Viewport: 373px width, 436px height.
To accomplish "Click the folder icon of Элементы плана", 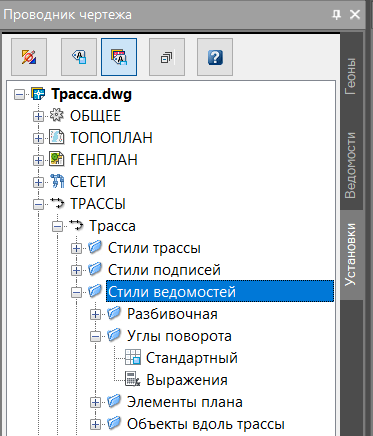I will (x=114, y=401).
